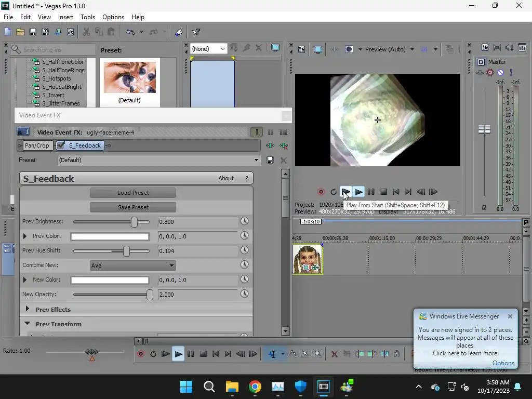Click the external monitor icon in trimmer panel
This screenshot has width=532, height=399.
tap(275, 48)
